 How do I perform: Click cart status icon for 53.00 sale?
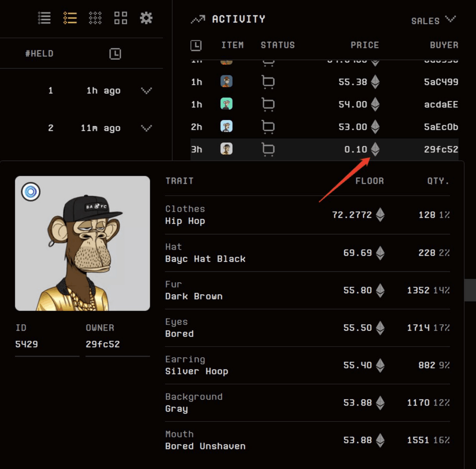pos(268,127)
